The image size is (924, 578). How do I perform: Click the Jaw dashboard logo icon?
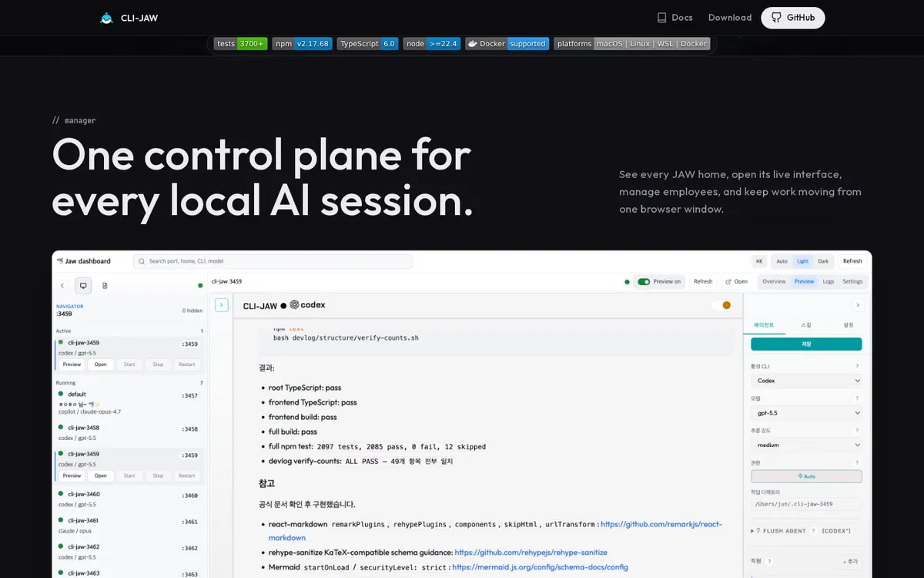[x=60, y=261]
